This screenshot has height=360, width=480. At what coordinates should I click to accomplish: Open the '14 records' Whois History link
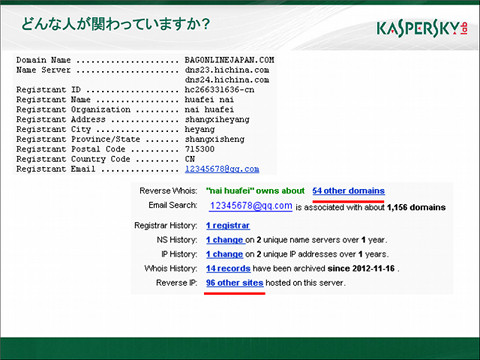(x=228, y=269)
